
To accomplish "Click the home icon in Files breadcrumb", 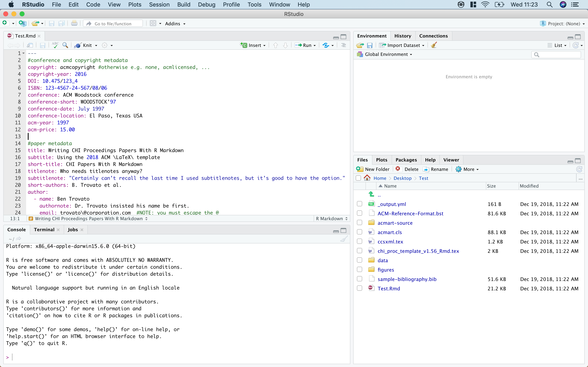I will coord(367,178).
